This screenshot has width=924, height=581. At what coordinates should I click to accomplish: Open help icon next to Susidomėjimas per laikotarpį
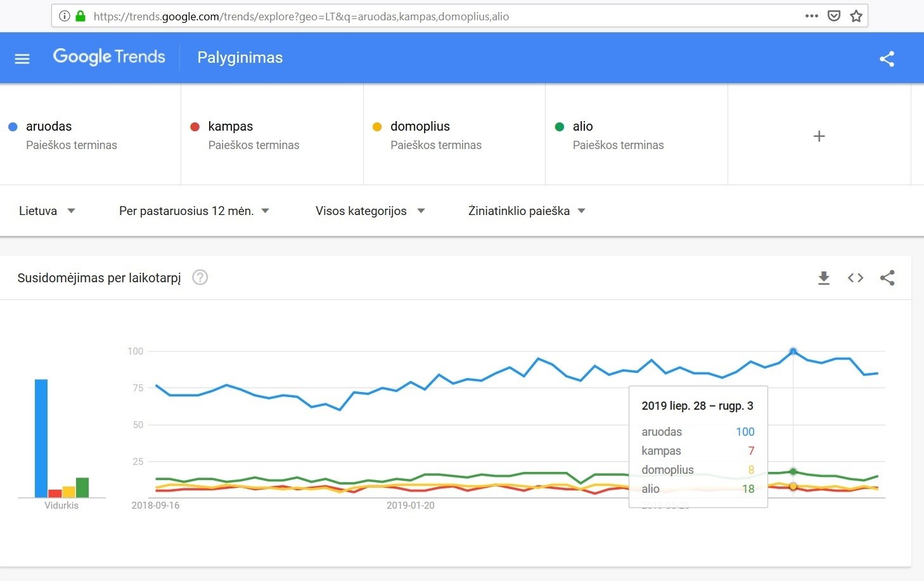point(200,277)
